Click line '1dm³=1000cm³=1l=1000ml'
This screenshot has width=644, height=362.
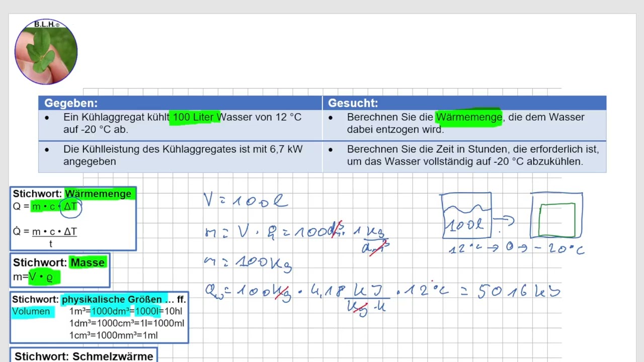127,323
